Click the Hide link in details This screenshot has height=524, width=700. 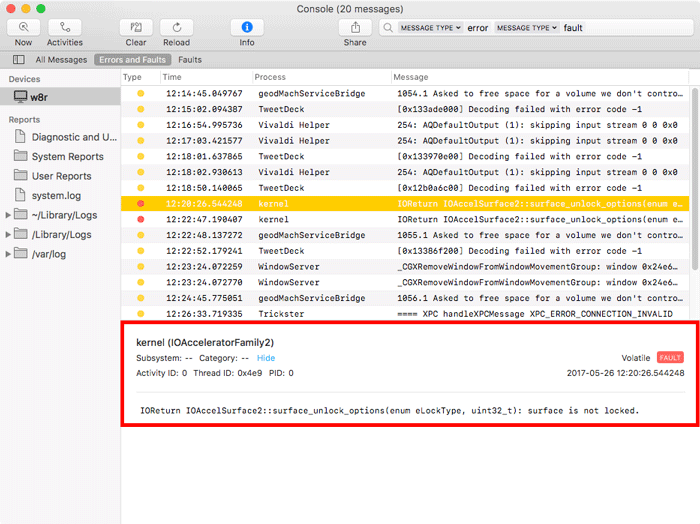click(x=266, y=358)
